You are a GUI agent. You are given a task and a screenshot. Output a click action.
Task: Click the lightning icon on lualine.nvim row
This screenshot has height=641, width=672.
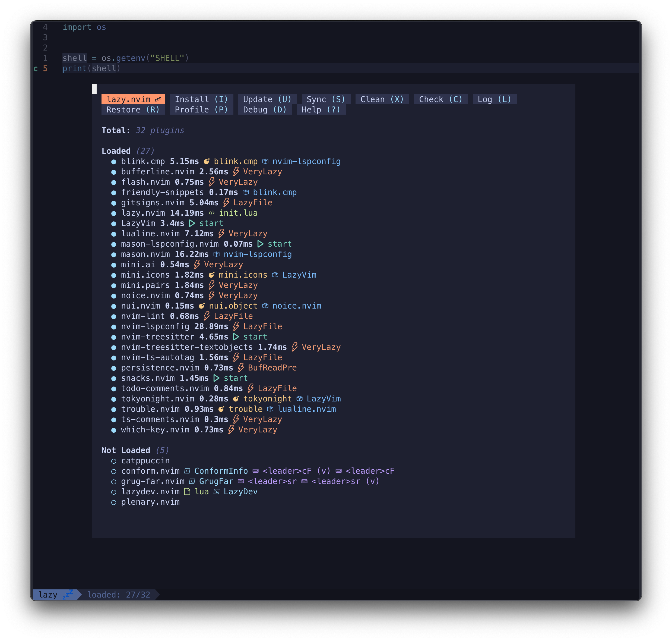221,233
